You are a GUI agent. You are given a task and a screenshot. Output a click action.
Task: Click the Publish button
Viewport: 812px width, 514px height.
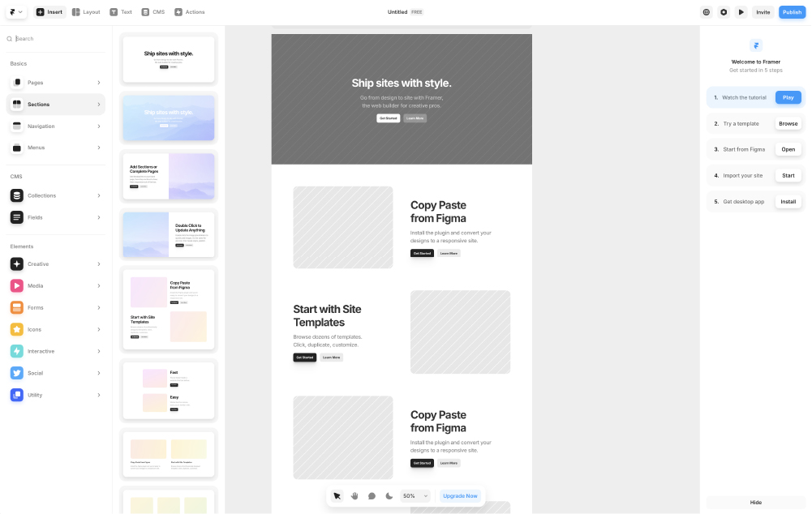[x=792, y=12]
